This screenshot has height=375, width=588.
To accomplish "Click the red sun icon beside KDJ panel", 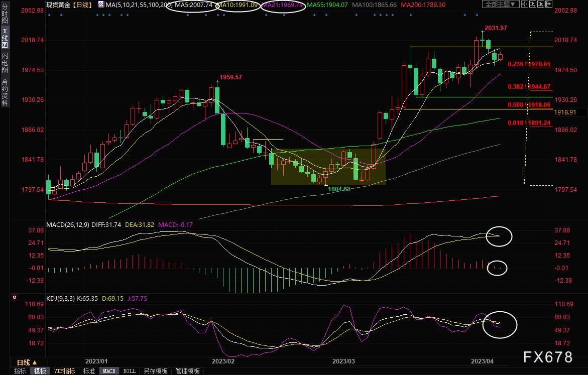I will [x=15, y=297].
